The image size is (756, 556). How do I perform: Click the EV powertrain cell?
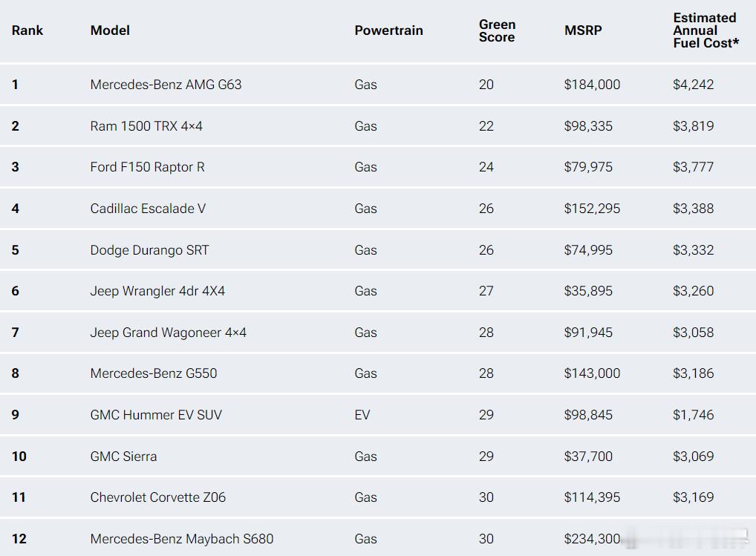pyautogui.click(x=362, y=415)
